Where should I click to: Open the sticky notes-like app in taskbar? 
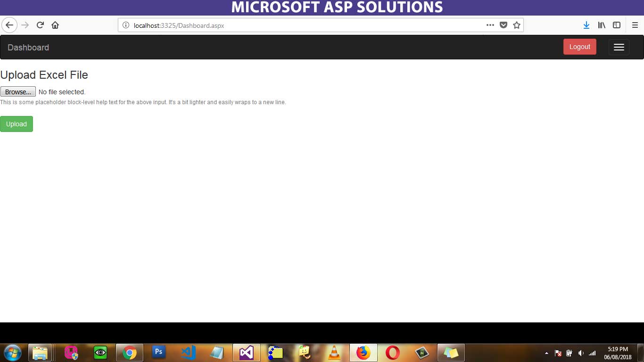451,353
